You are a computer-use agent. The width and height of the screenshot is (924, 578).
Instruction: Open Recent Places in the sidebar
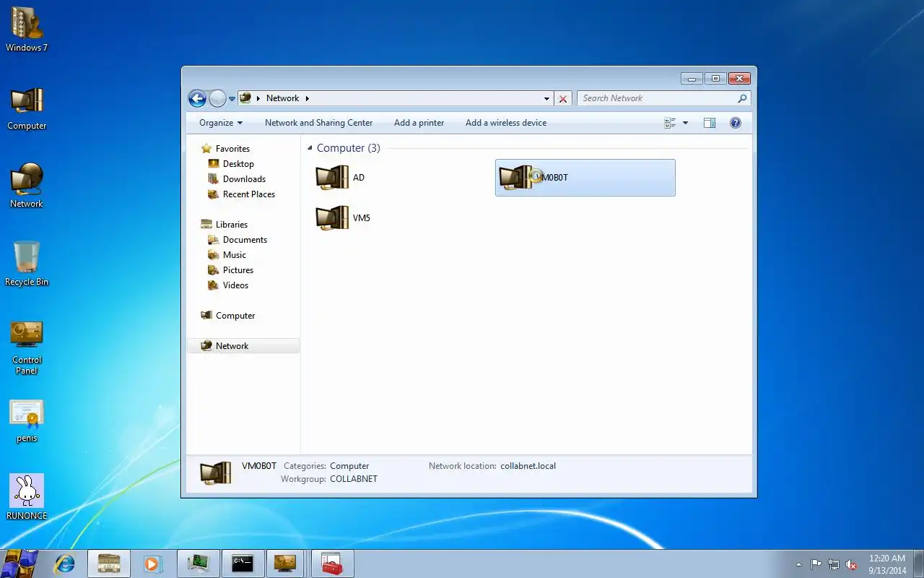249,194
